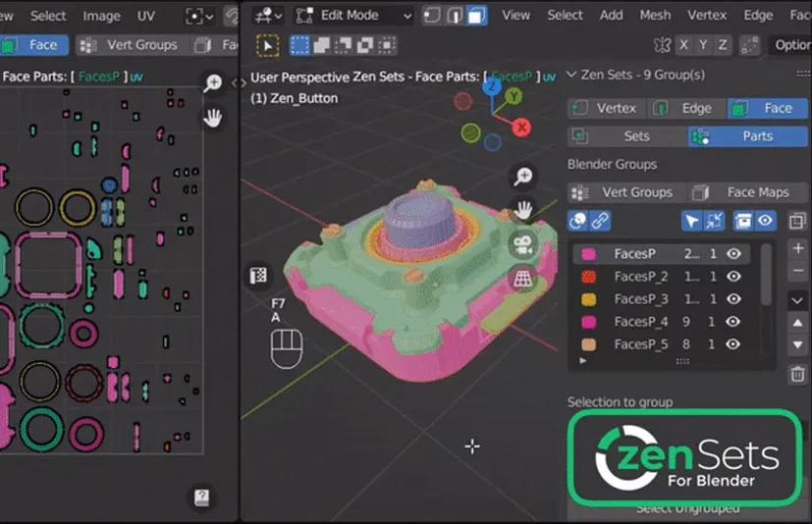Toggle visibility of FacesP_5 group
Screen dimensions: 812x524
click(732, 344)
